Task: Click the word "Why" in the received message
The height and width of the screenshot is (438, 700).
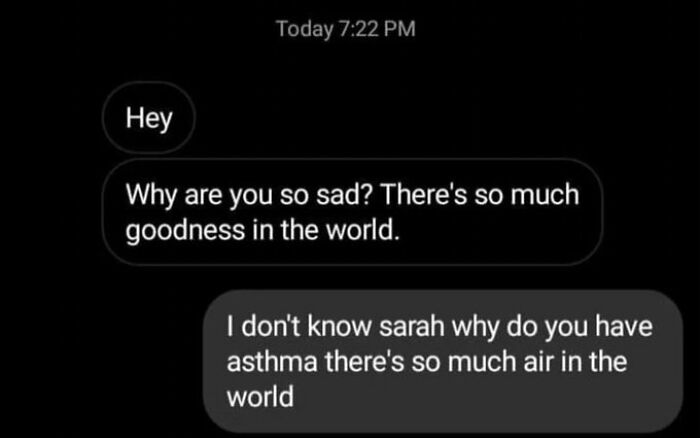Action: 151,196
